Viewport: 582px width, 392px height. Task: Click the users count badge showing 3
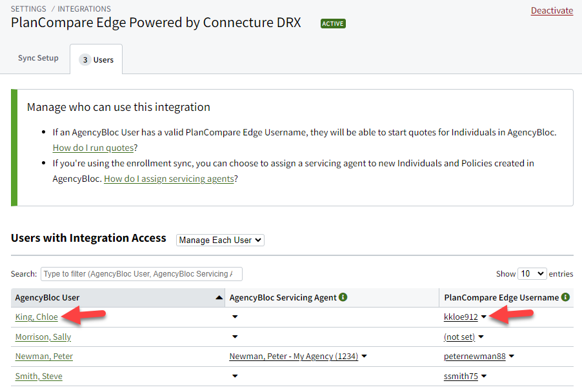pyautogui.click(x=85, y=60)
